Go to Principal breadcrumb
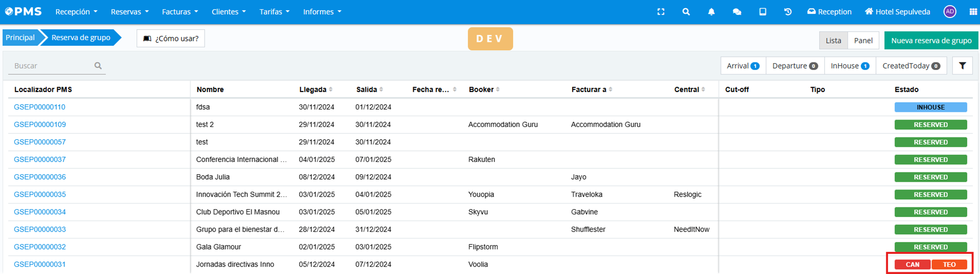Viewport: 980px width, 274px height. click(20, 37)
